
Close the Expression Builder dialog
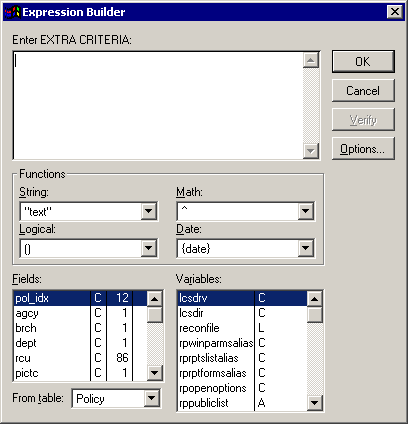(395, 12)
